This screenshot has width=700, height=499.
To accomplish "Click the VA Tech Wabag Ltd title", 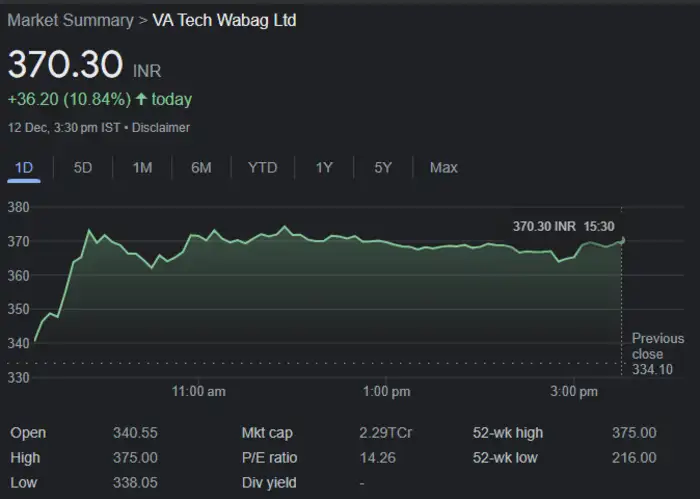I will coord(224,20).
